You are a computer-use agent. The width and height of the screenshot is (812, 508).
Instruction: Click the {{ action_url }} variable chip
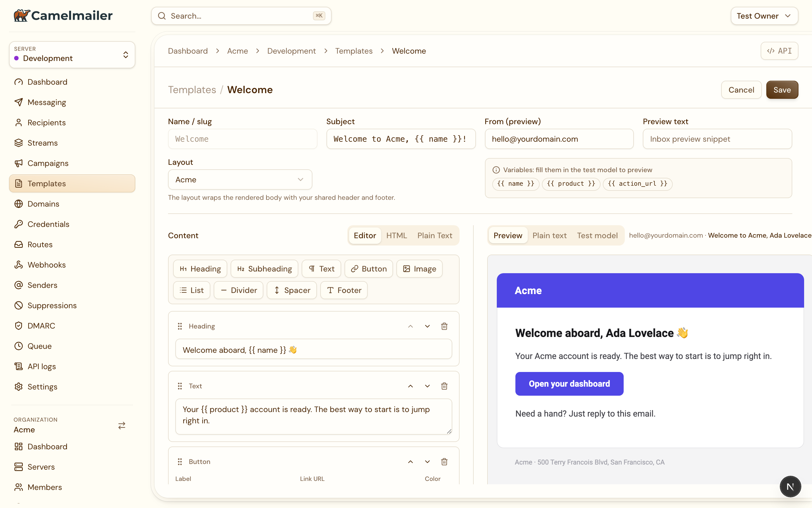click(637, 184)
